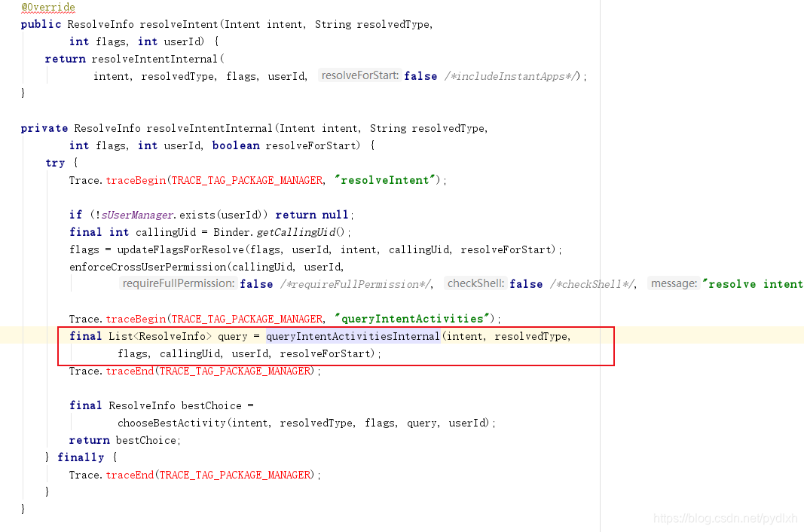
Task: Click the /*checkShell*/ comment
Action: (592, 284)
